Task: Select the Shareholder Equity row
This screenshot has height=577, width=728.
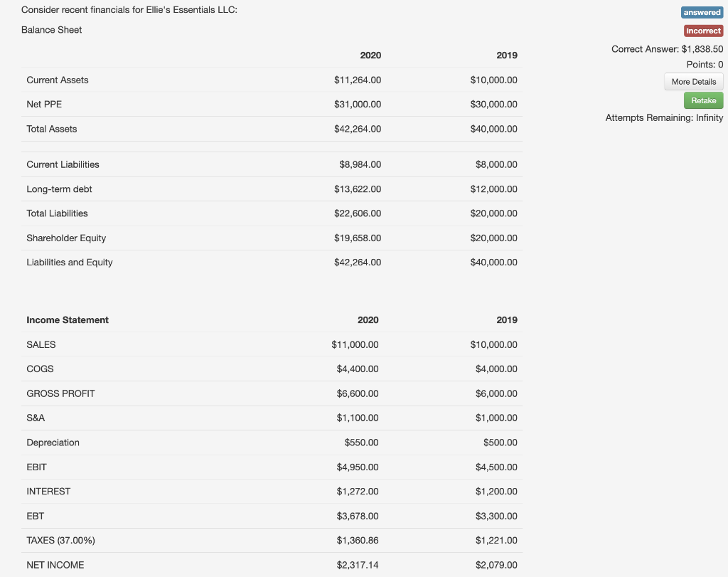Action: [66, 238]
